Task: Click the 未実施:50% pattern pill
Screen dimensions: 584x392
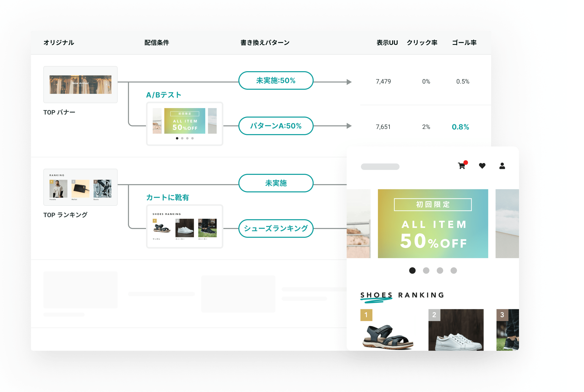Action: (276, 80)
